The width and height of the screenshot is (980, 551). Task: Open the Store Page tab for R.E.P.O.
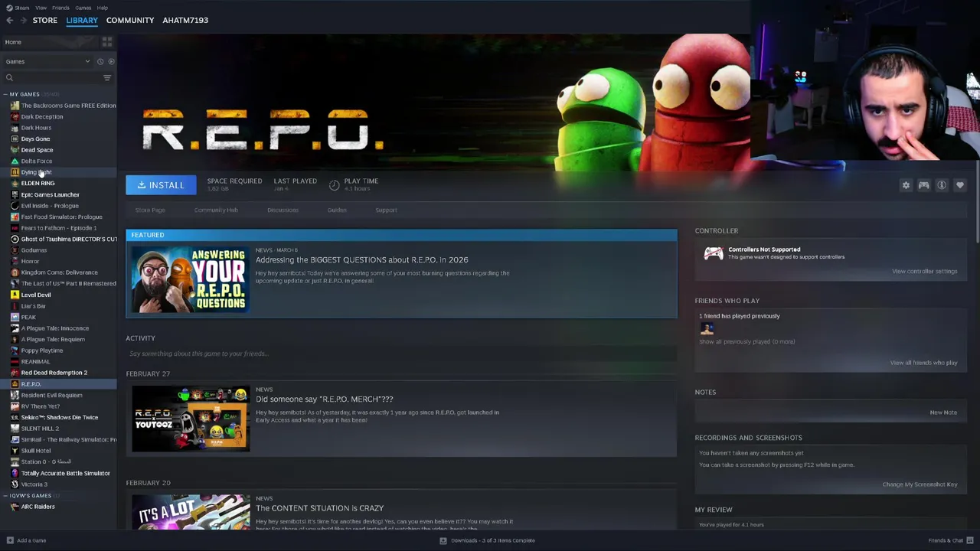150,210
